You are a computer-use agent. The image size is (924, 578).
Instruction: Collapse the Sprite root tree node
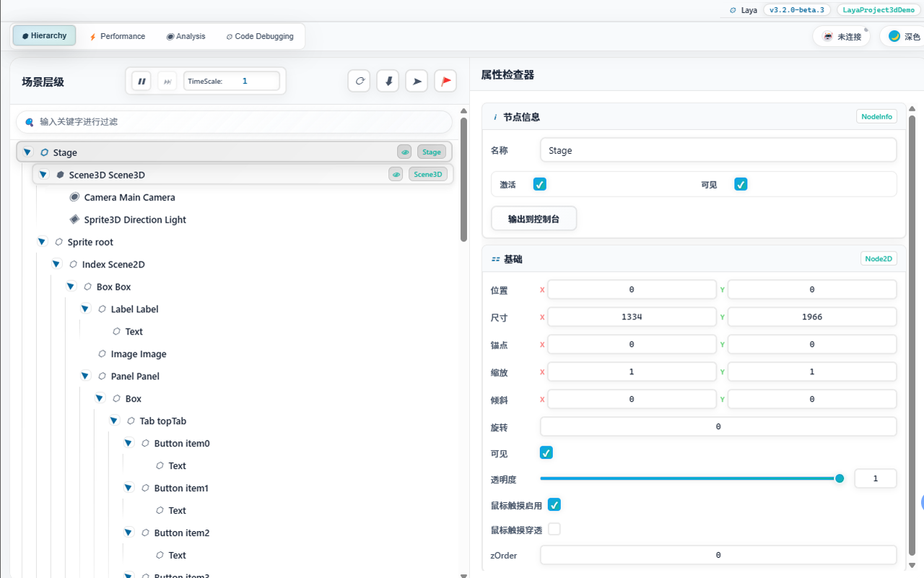click(43, 242)
